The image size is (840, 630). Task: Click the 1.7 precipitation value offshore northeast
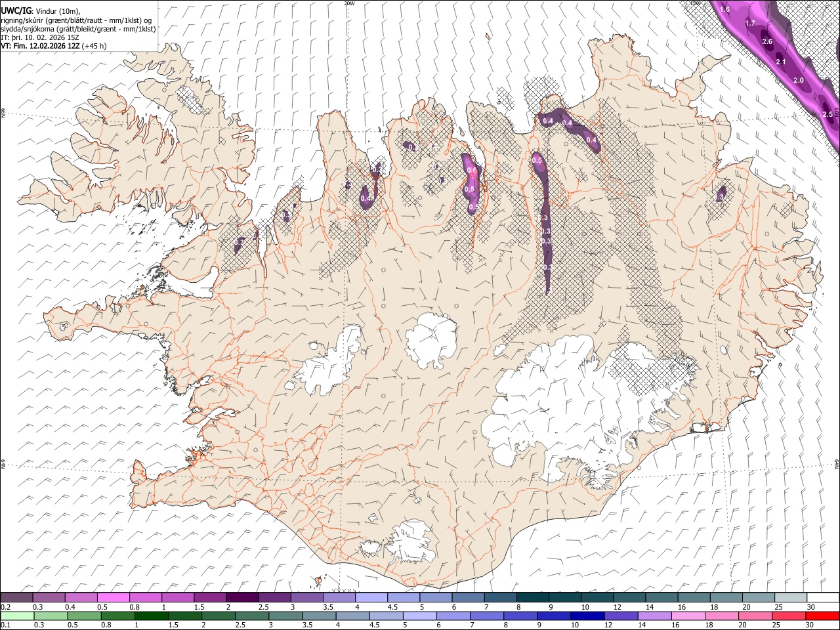pos(750,23)
